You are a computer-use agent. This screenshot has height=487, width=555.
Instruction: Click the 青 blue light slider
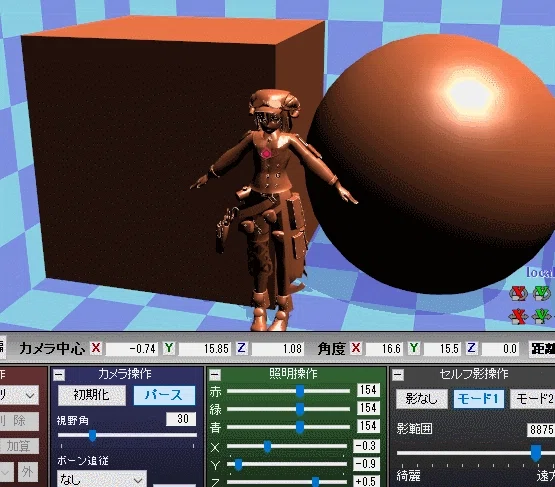tap(288, 427)
